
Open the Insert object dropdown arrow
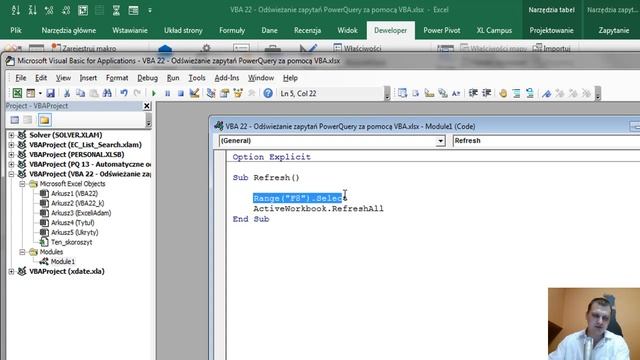click(x=40, y=93)
